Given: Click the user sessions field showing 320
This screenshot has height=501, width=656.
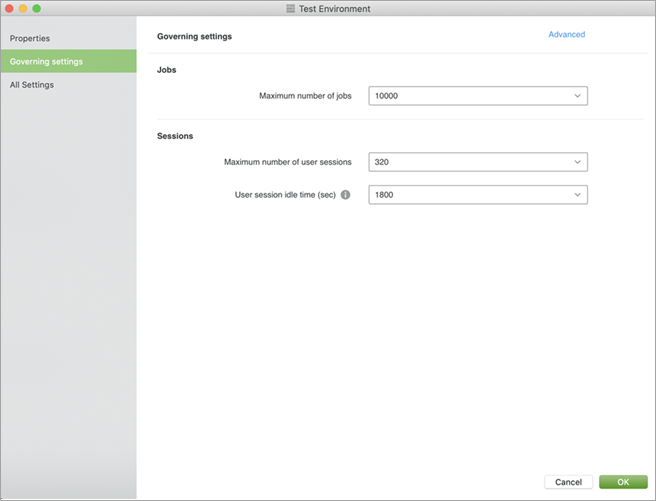Looking at the screenshot, I should click(465, 162).
